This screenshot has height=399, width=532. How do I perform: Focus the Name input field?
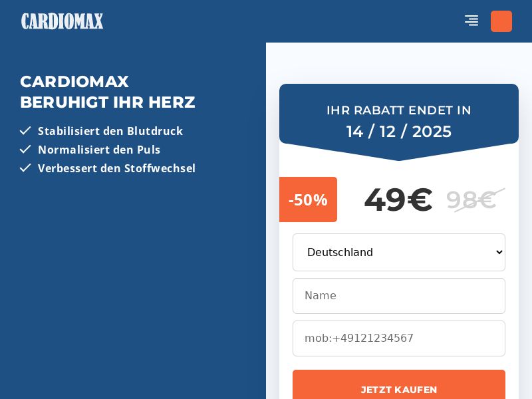point(399,296)
